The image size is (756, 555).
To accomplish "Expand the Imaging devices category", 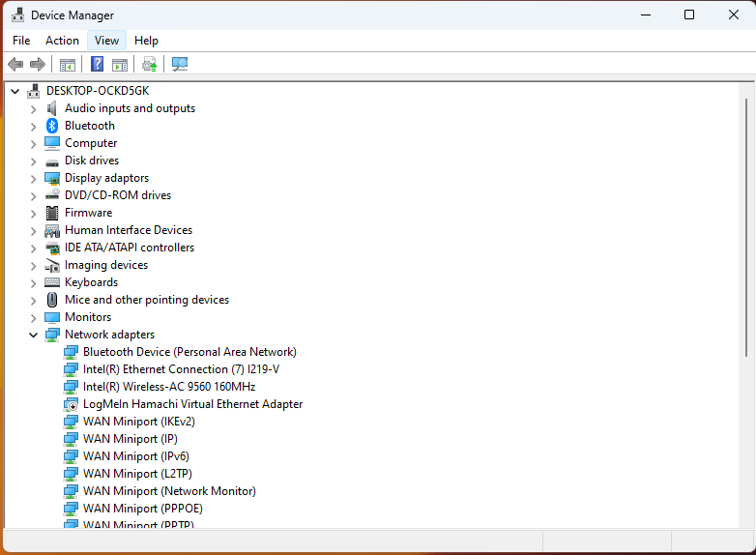I will (33, 266).
